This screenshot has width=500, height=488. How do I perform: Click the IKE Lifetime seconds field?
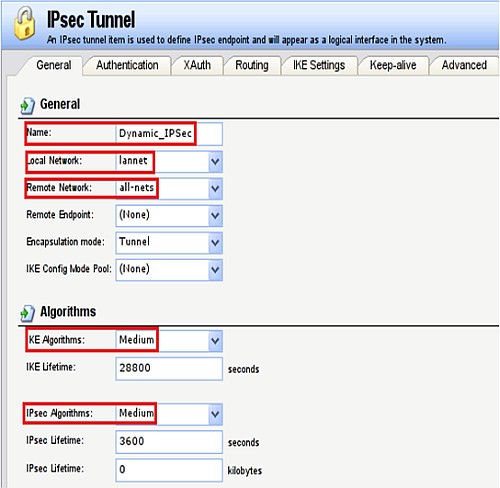coord(169,368)
